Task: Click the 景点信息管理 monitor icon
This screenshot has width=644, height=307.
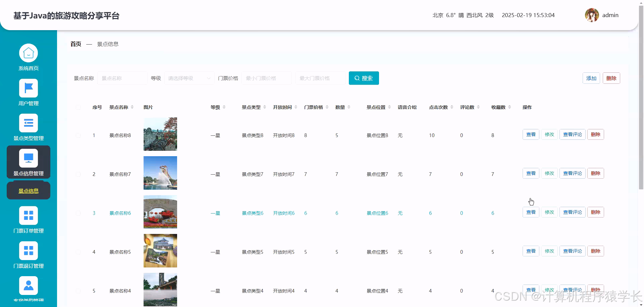Action: tap(29, 158)
